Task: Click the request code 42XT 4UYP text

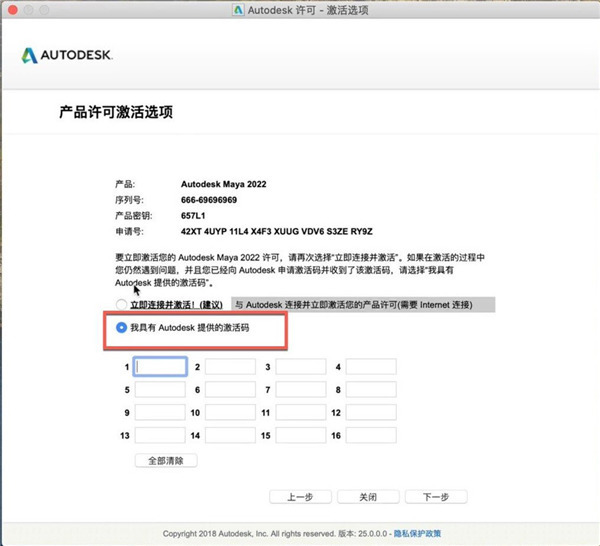Action: pyautogui.click(x=277, y=231)
